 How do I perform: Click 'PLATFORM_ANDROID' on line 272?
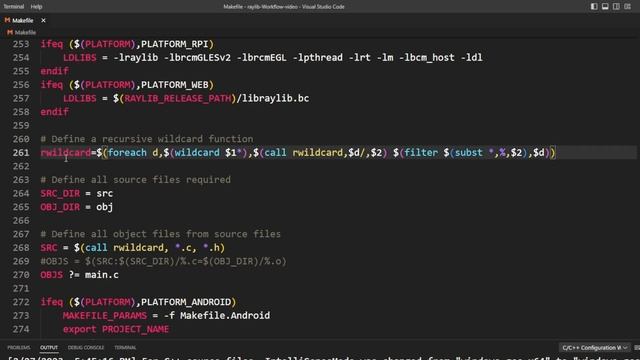click(x=186, y=302)
